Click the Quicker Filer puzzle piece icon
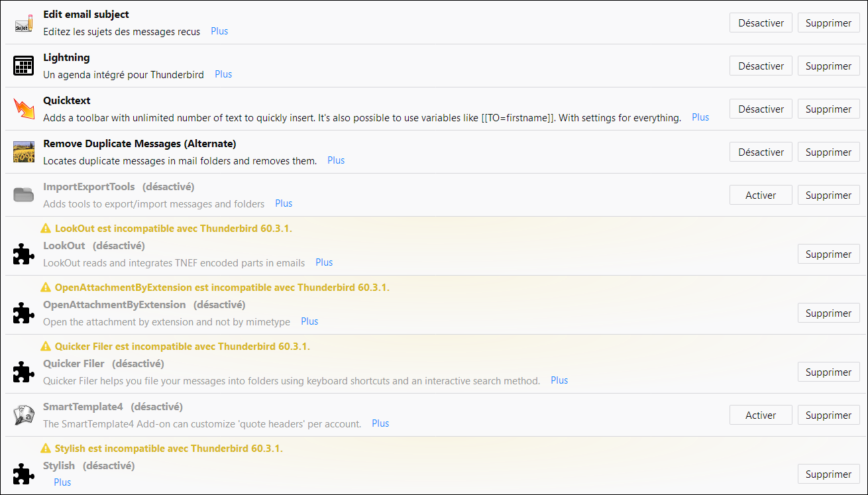Image resolution: width=868 pixels, height=495 pixels. point(24,372)
